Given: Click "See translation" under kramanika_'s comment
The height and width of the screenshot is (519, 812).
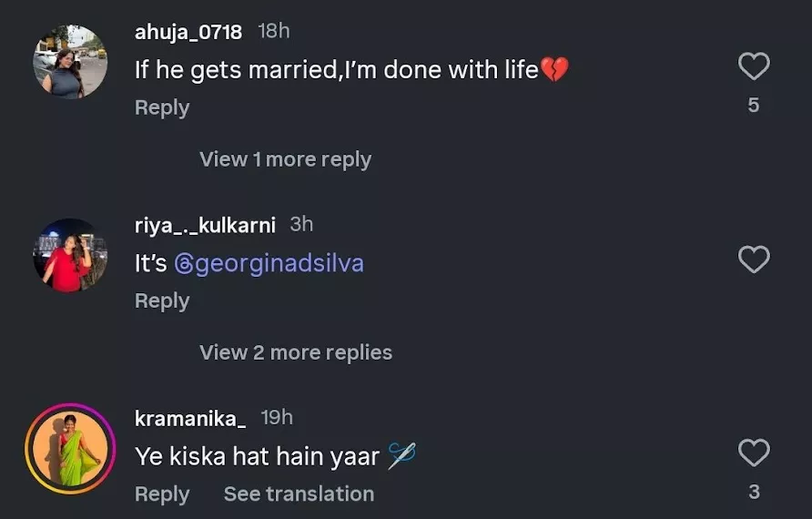Looking at the screenshot, I should click(x=299, y=494).
